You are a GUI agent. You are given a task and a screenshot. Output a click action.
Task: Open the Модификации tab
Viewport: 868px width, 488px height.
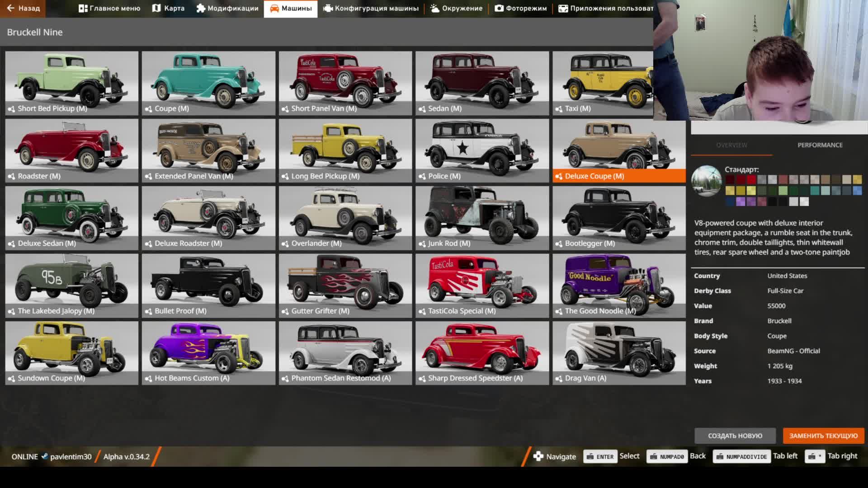coord(227,8)
